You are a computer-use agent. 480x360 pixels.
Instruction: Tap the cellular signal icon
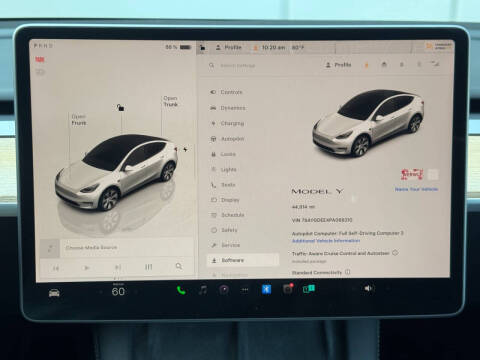click(435, 64)
